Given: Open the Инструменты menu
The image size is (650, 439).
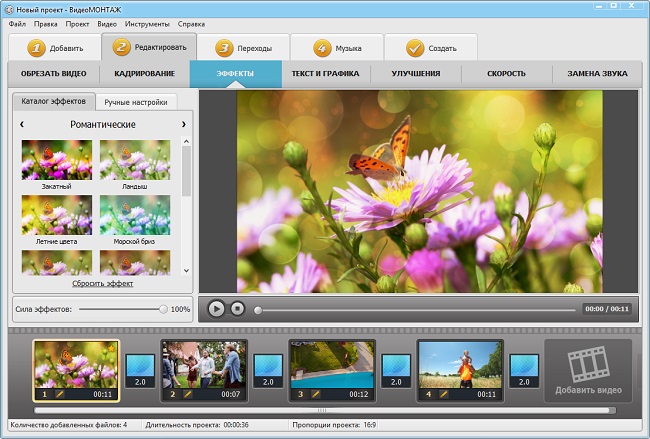Looking at the screenshot, I should click(147, 24).
